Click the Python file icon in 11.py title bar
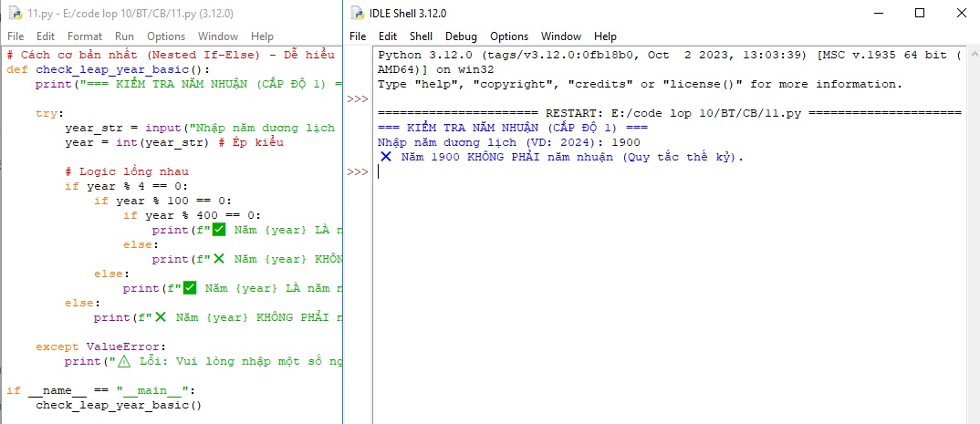 click(14, 14)
